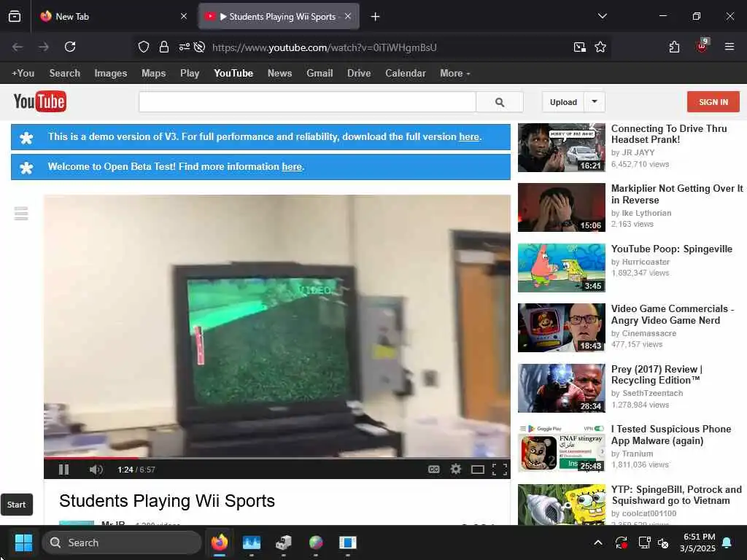This screenshot has width=747, height=560.
Task: Open the Windows Start button
Action: click(x=23, y=542)
